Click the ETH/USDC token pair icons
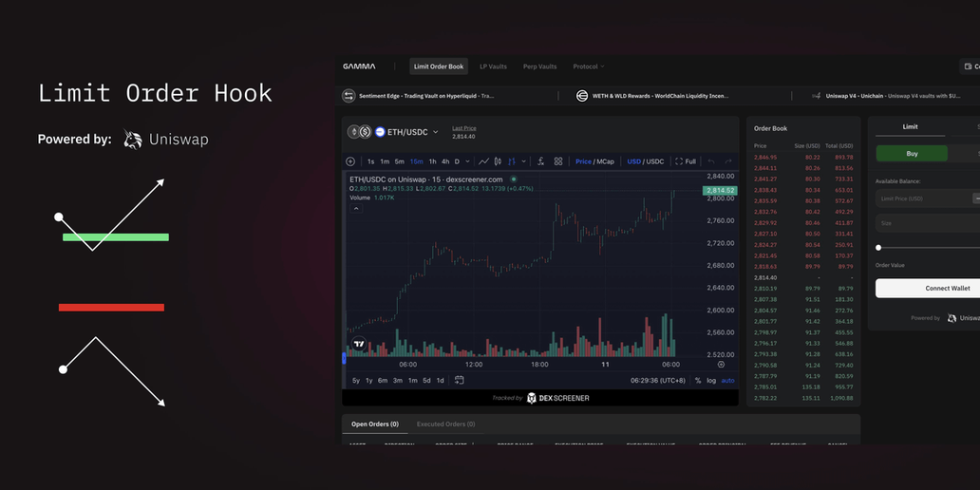 pos(359,132)
